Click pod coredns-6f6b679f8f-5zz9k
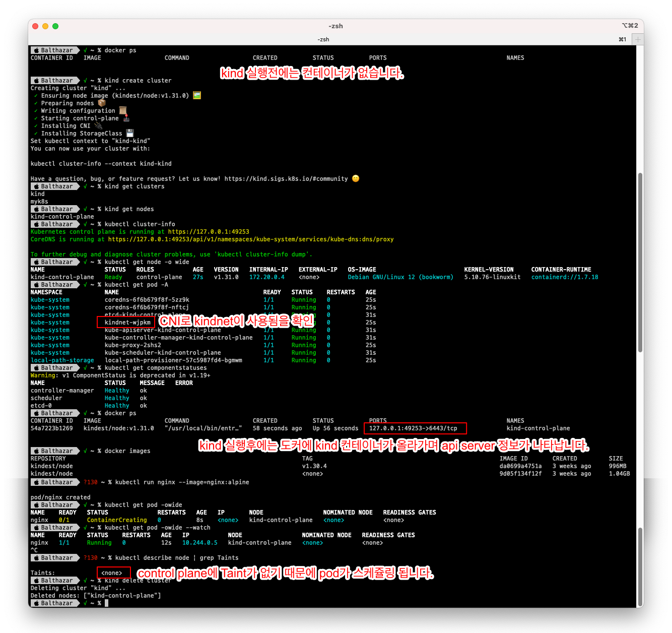 (x=147, y=300)
